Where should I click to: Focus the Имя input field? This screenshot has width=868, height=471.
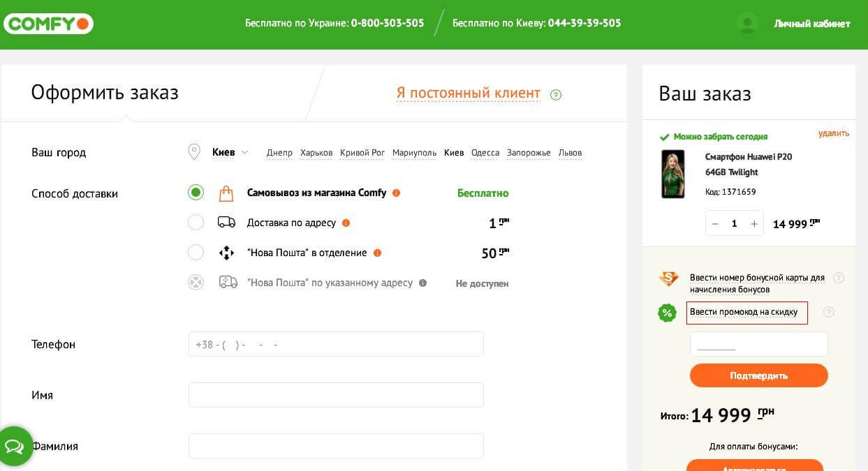point(336,395)
